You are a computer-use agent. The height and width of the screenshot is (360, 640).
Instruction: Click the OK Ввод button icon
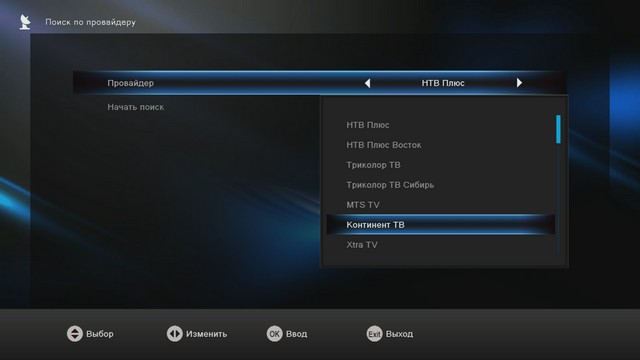click(x=274, y=333)
